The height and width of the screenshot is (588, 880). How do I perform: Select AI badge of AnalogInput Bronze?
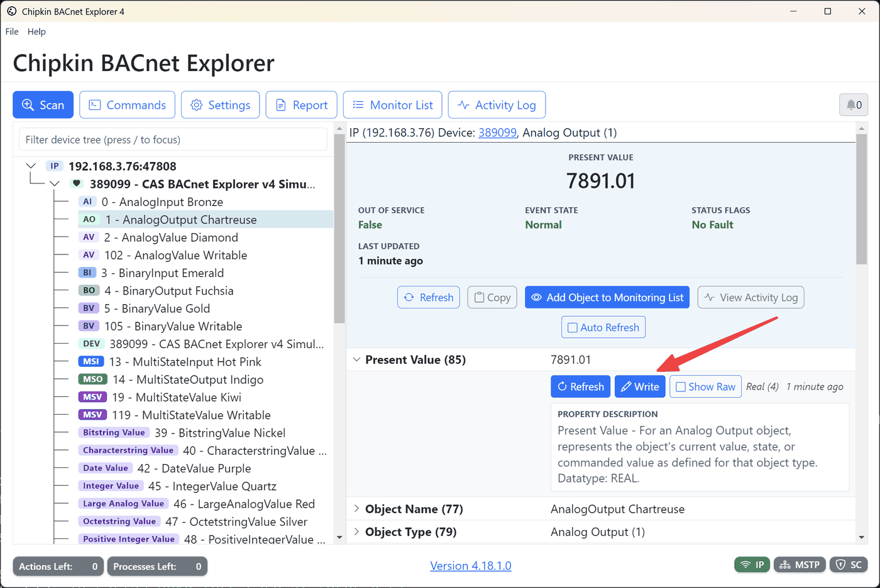point(87,202)
